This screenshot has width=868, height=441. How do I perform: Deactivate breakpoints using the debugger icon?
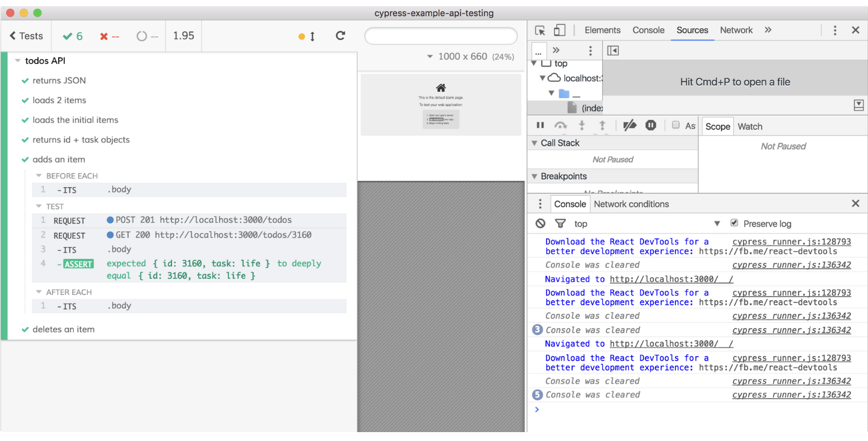pyautogui.click(x=629, y=126)
